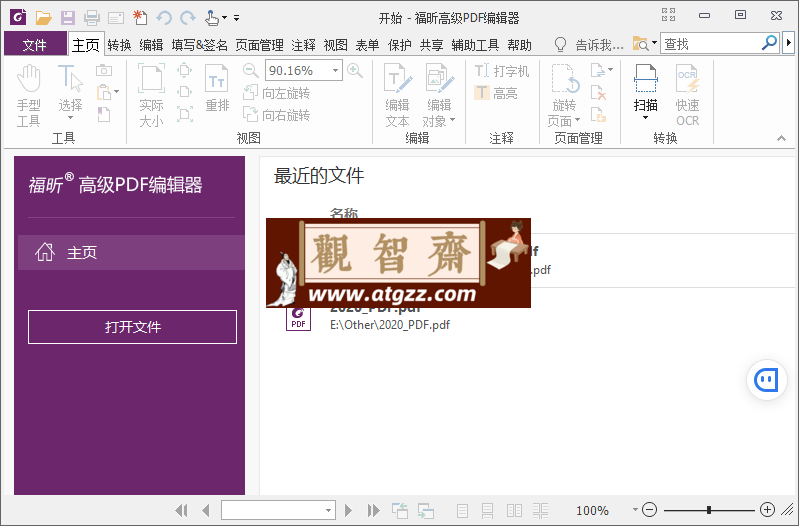The width and height of the screenshot is (799, 526).
Task: Select the Highlight (高亮) tool
Action: [x=496, y=93]
